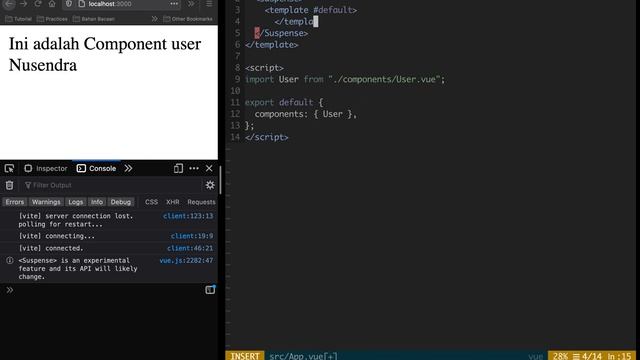Show more devtools tabs chevron

(128, 168)
